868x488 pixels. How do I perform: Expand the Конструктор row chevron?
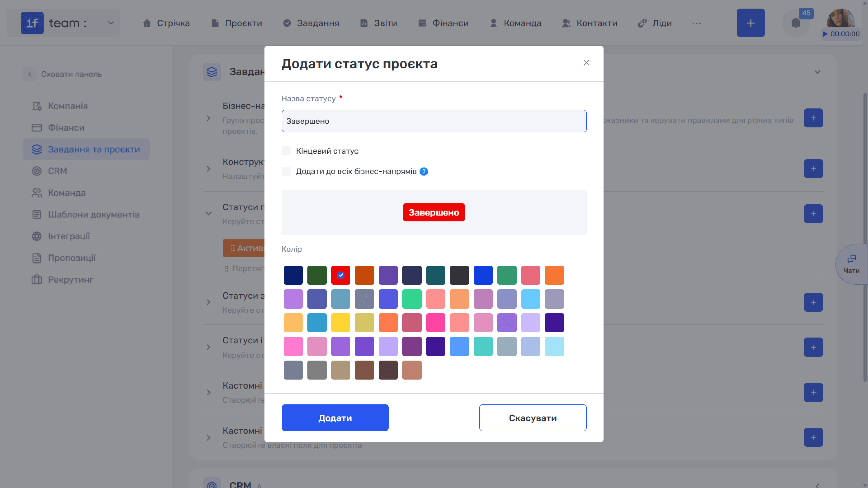[x=209, y=169]
